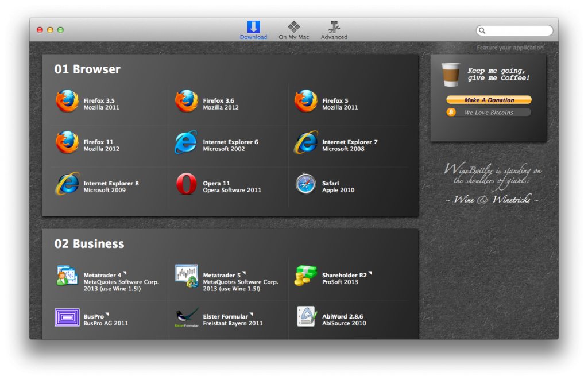This screenshot has height=380, width=588.
Task: Open the Safari compass icon
Action: [305, 184]
